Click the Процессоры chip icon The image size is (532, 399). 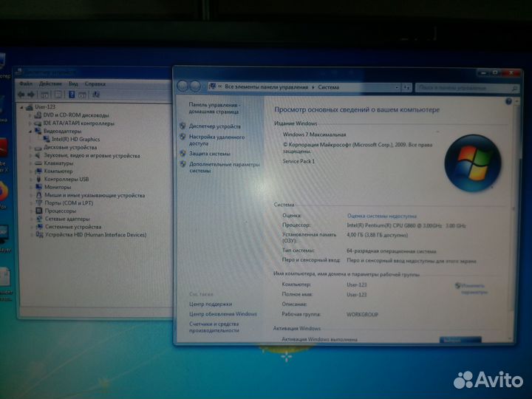(38, 211)
